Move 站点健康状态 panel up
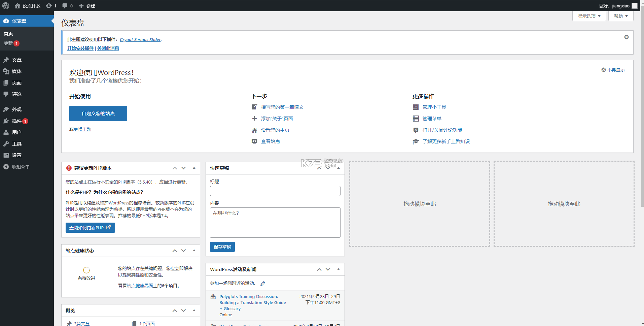 [175, 251]
